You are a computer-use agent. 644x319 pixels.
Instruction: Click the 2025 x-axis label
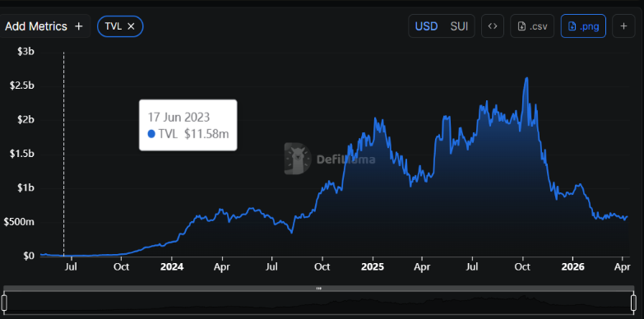373,267
